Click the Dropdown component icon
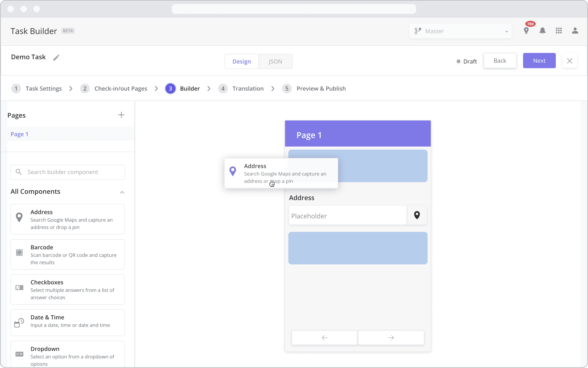The image size is (588, 368). click(x=19, y=354)
